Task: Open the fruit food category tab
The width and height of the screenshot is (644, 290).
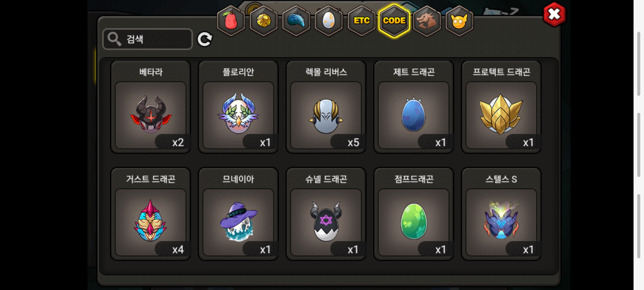Action: 231,21
